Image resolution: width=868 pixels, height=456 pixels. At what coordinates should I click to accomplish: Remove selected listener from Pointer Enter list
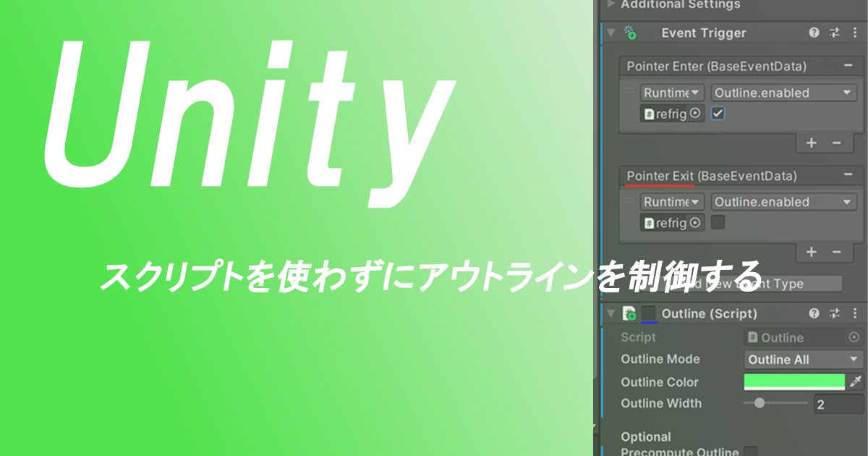(x=837, y=143)
